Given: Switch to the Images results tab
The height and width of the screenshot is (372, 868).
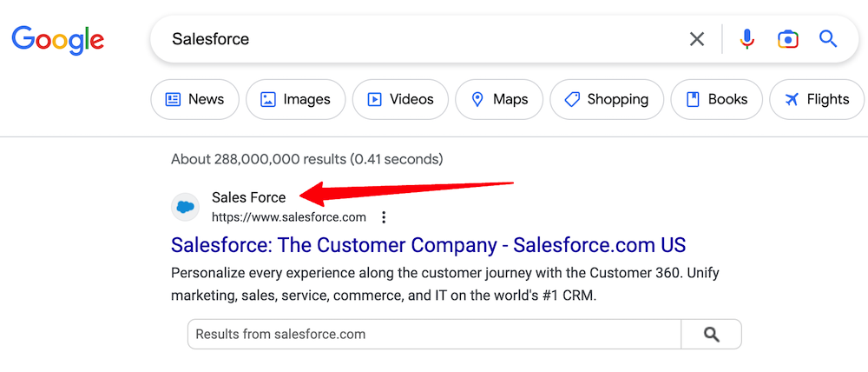Looking at the screenshot, I should (x=295, y=99).
